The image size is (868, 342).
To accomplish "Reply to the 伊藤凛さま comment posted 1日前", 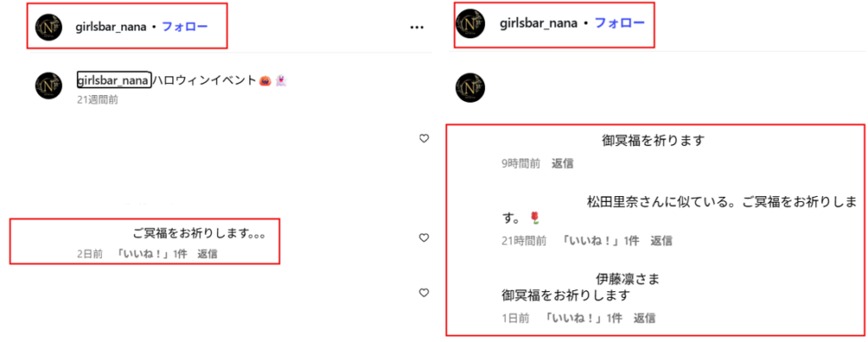I will point(644,318).
